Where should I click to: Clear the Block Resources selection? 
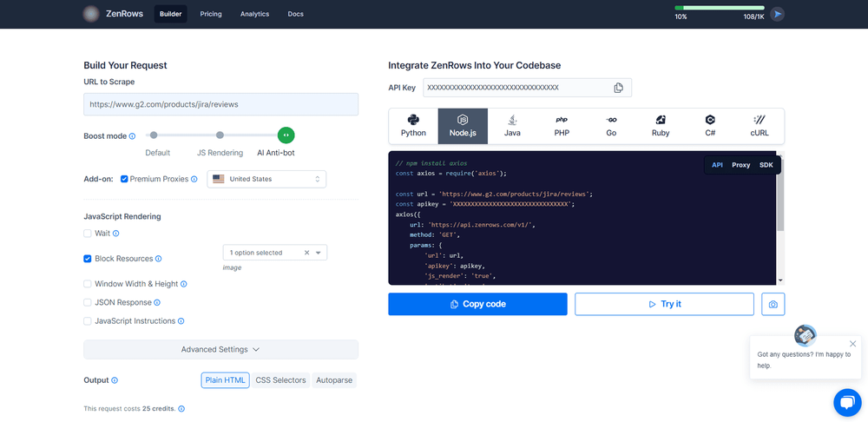pos(306,253)
